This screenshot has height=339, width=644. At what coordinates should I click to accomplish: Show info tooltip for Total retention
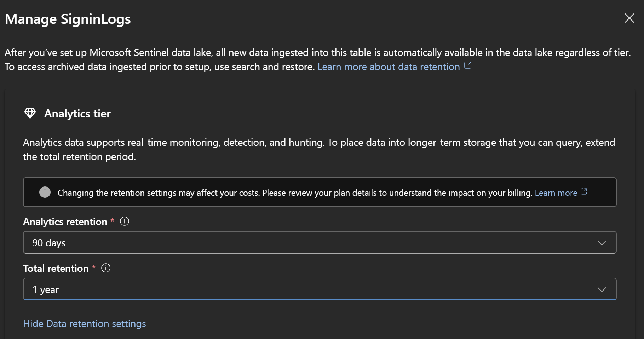pyautogui.click(x=106, y=268)
